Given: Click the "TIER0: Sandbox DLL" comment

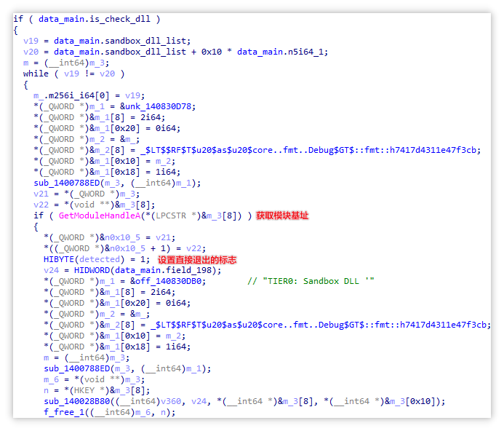Looking at the screenshot, I should tap(310, 281).
